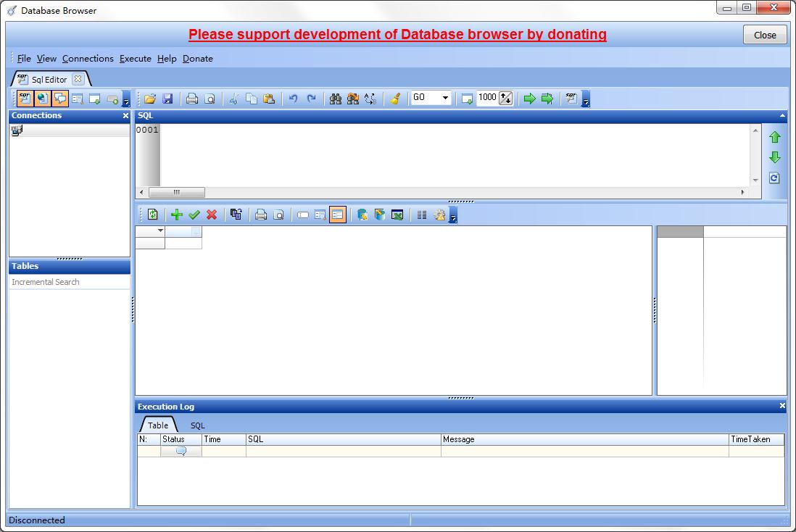Go to next SQL with green down arrow
Image resolution: width=796 pixels, height=532 pixels.
(775, 157)
